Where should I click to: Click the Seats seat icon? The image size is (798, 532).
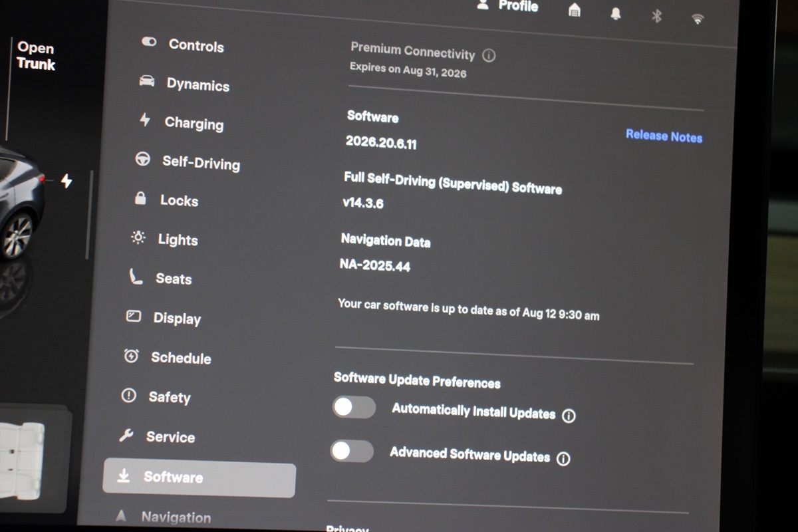136,276
